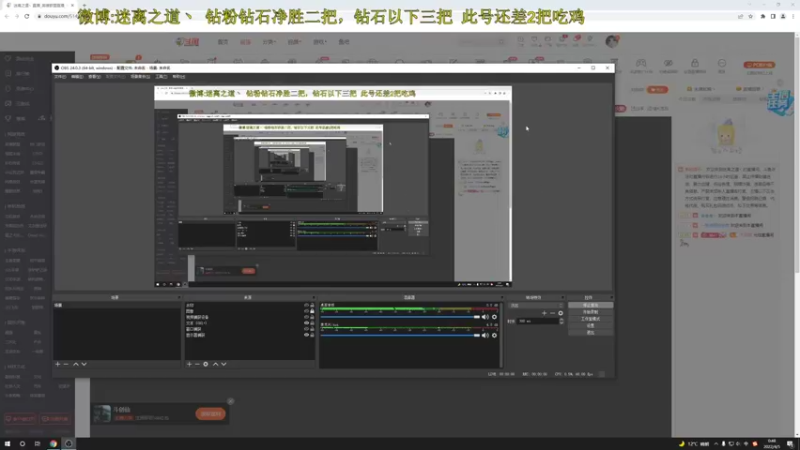Pop out the Scene Transitions dock
Viewport: 800px width, 450px height.
click(562, 297)
